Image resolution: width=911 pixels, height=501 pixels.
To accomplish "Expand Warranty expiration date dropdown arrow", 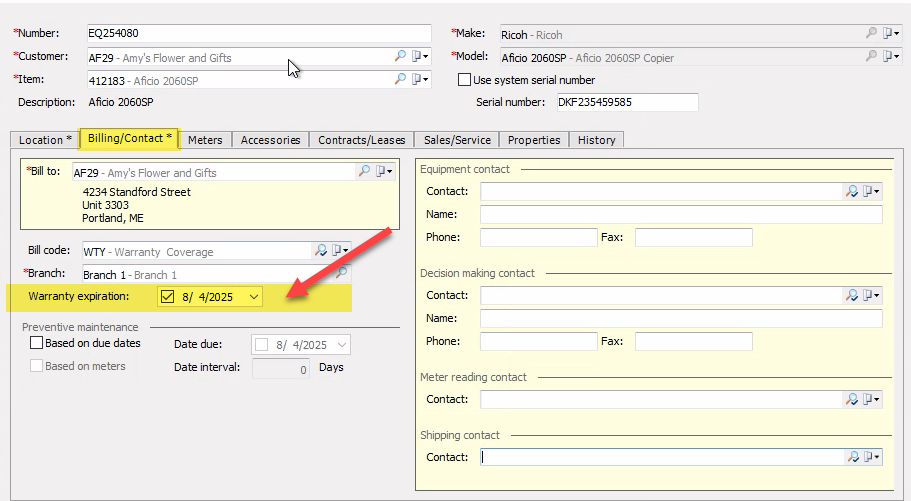I will click(x=254, y=296).
